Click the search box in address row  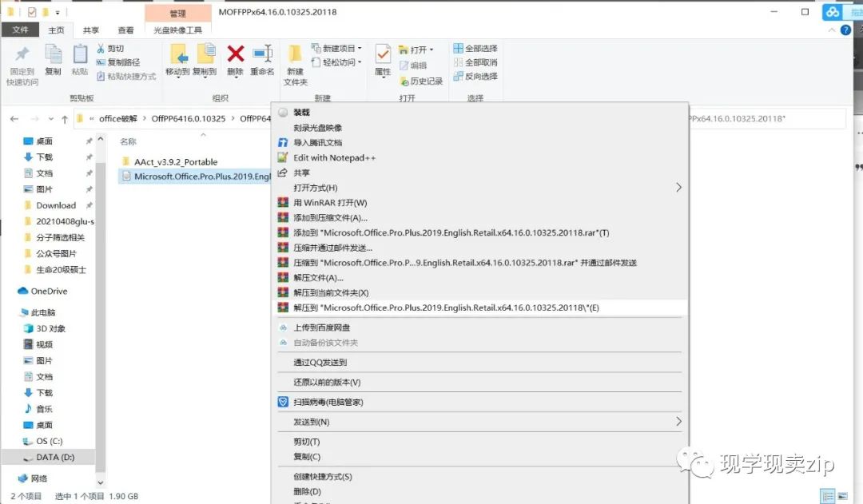click(768, 119)
